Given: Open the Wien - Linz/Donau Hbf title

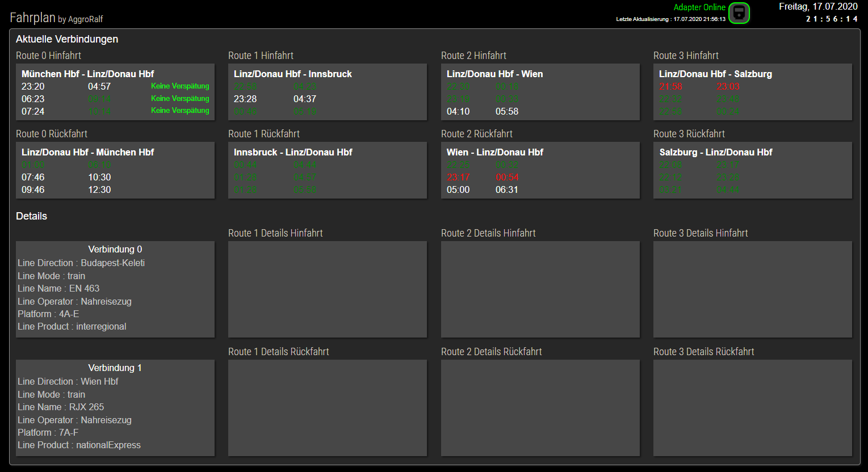Looking at the screenshot, I should point(495,152).
